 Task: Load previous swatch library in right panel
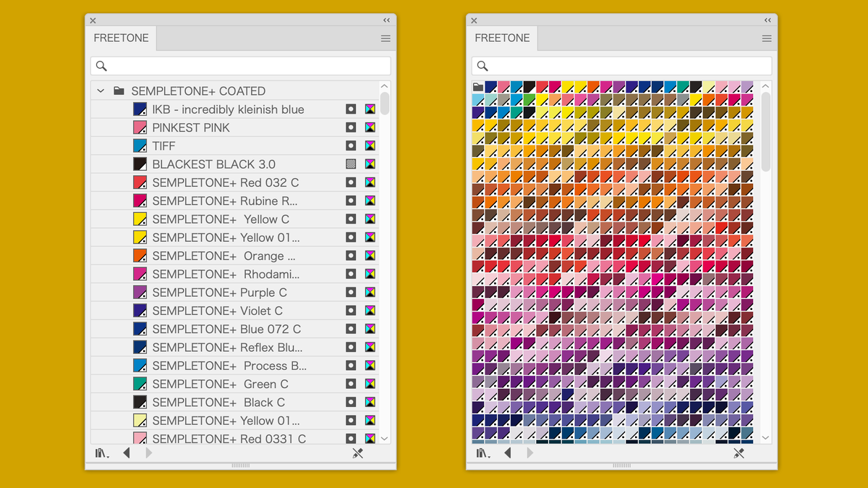(x=508, y=453)
